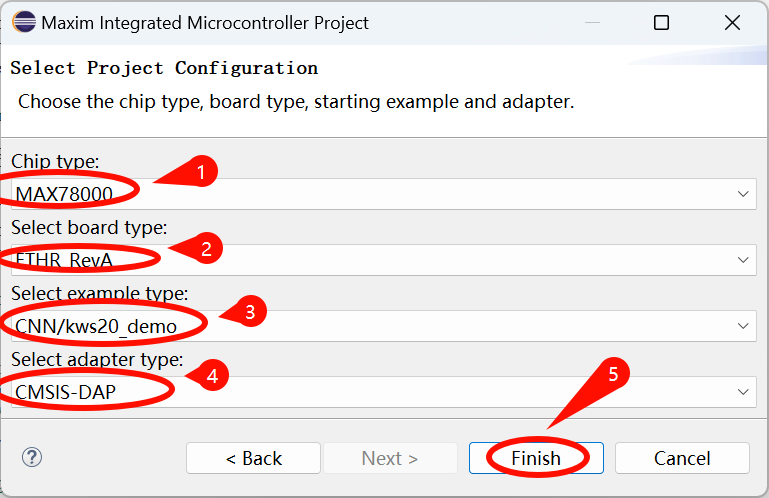Cancel the project wizard

[682, 458]
